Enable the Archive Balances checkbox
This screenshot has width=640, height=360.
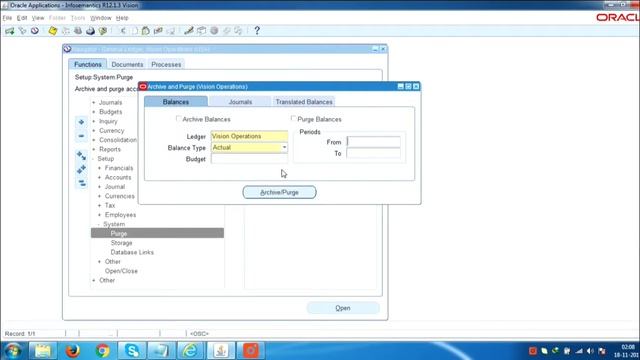click(x=178, y=118)
